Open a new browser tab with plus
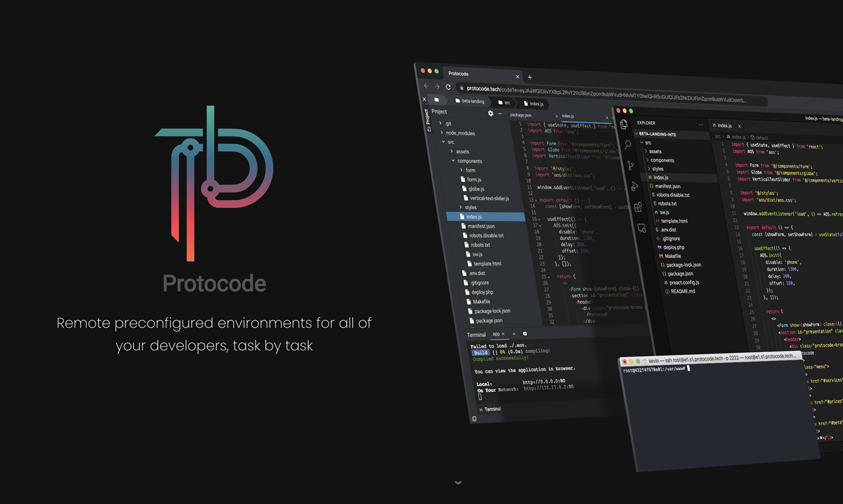Viewport: 843px width, 504px height. pyautogui.click(x=529, y=78)
